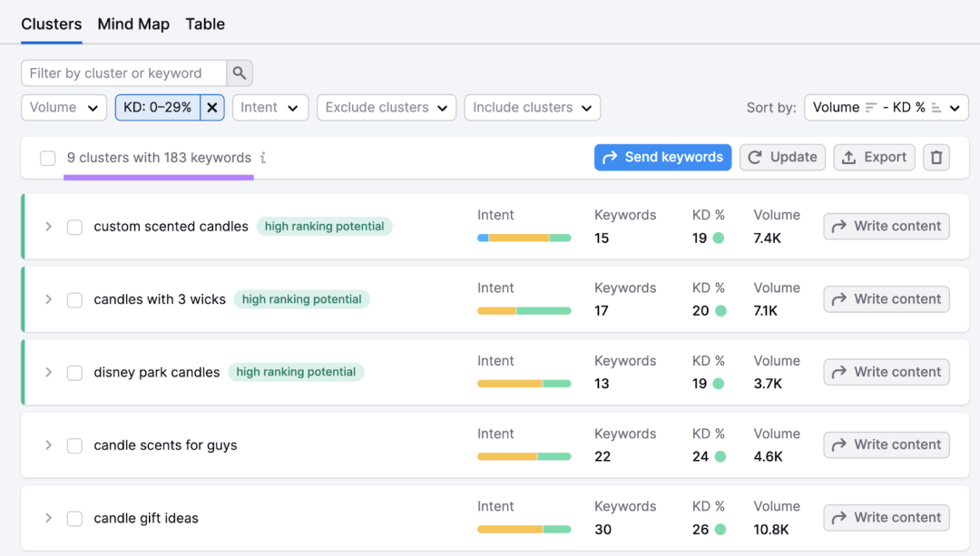Screen dimensions: 980x556
Task: Click the cluster name disney park candles
Action: [x=157, y=373]
